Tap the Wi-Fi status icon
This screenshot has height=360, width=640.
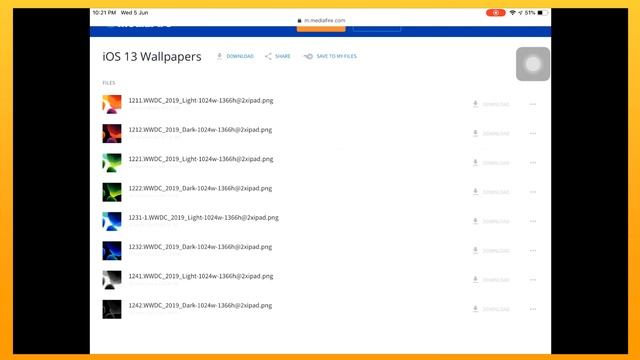click(x=513, y=13)
